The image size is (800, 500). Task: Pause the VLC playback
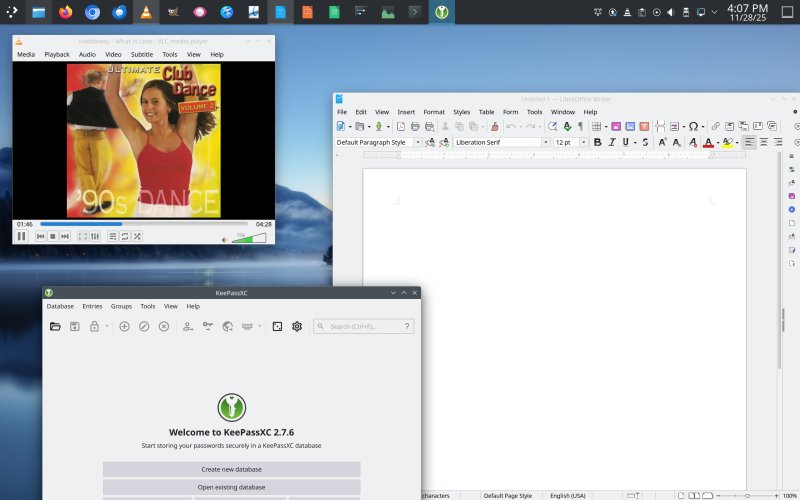tap(21, 236)
